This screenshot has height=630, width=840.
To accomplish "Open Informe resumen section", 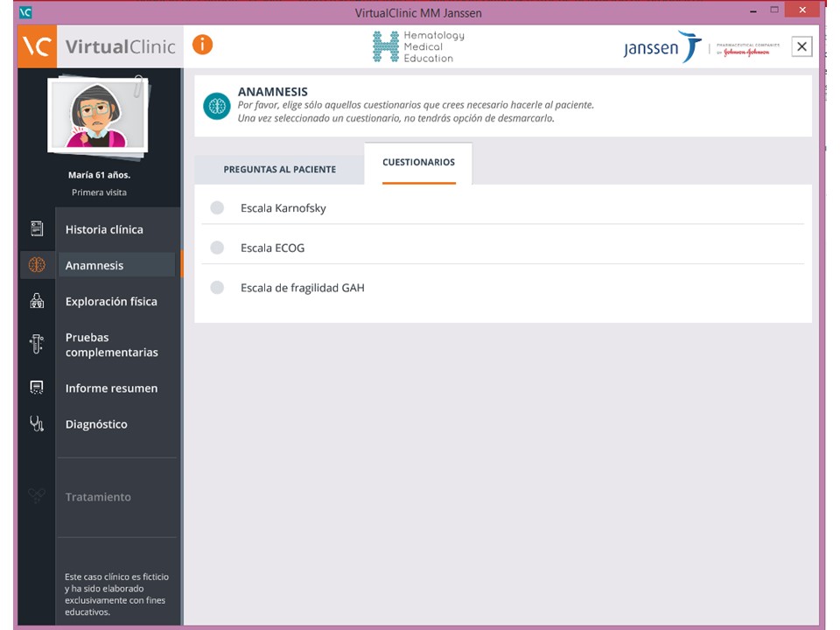I will click(111, 388).
